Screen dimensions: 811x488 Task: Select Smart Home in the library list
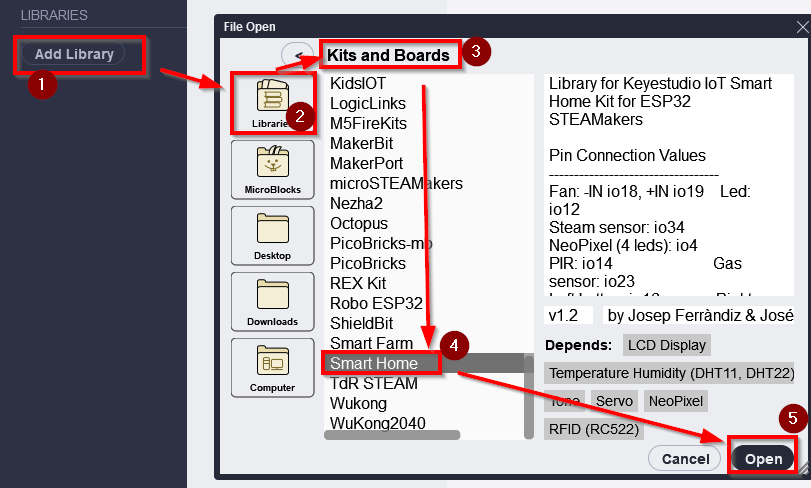tap(374, 363)
